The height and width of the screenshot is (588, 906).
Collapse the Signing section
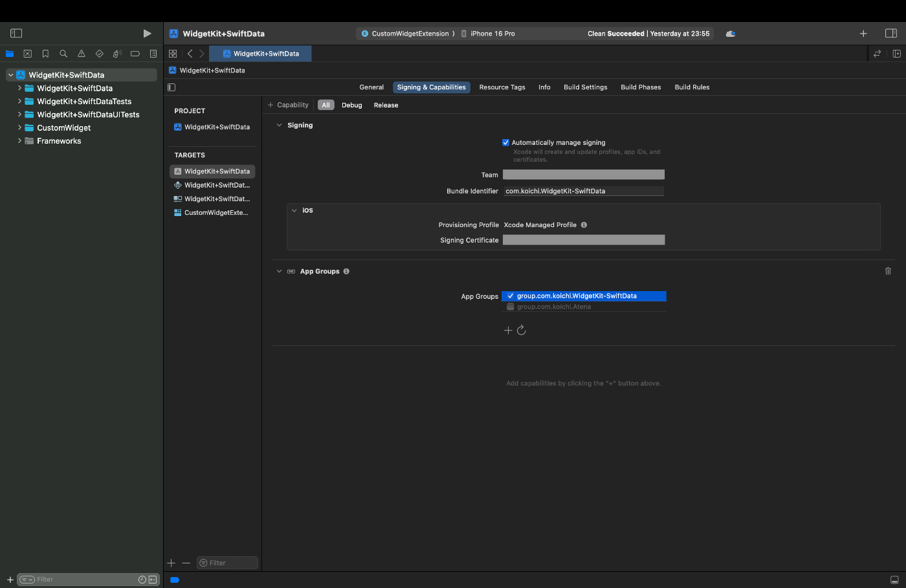(279, 125)
